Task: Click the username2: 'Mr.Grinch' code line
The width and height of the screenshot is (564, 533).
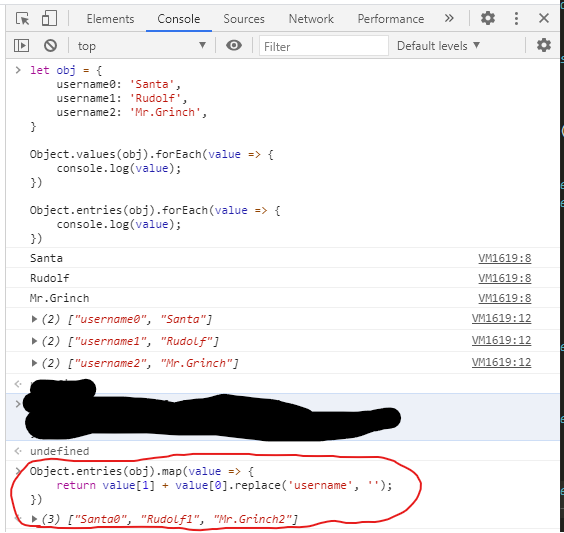Action: [x=132, y=113]
